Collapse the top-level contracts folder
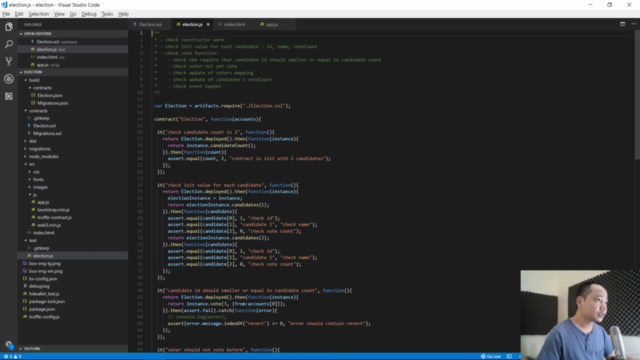 (x=73, y=111)
